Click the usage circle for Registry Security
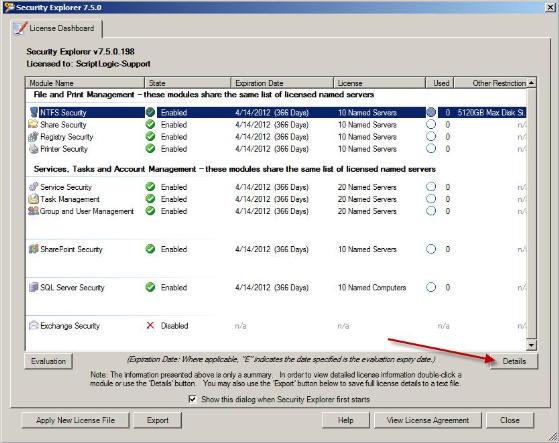The height and width of the screenshot is (443, 559). point(431,136)
